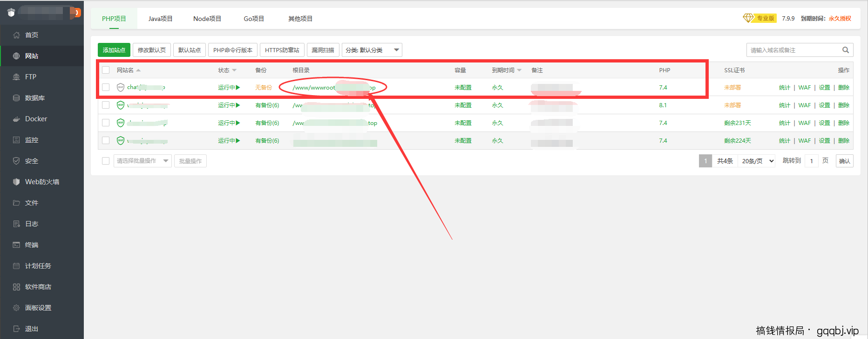This screenshot has height=339, width=868.
Task: Click the 默认站点 button
Action: (190, 50)
